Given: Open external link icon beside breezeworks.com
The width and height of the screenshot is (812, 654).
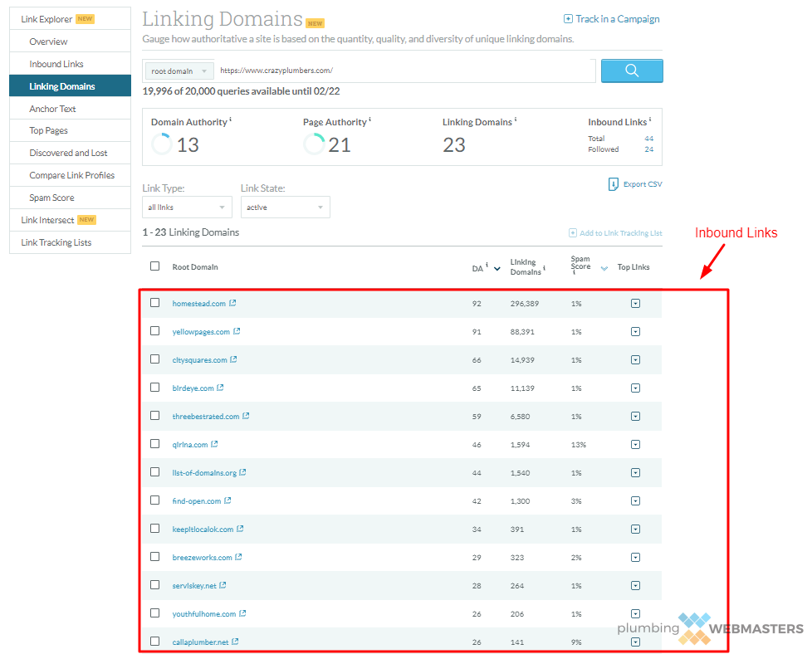Looking at the screenshot, I should coord(238,557).
